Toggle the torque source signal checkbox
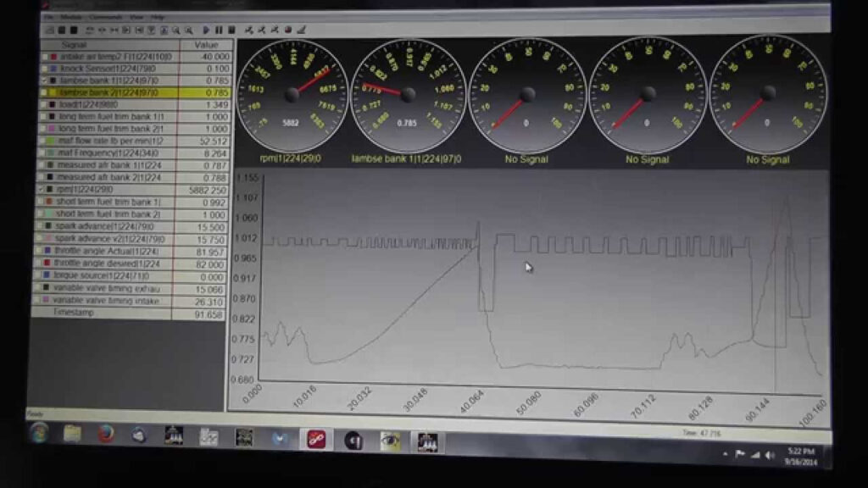This screenshot has height=488, width=868. tap(38, 275)
